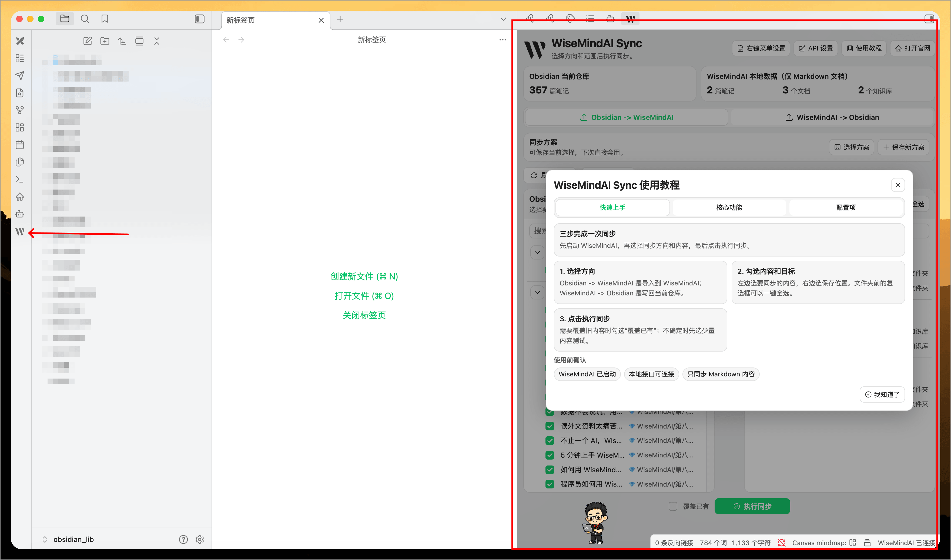The width and height of the screenshot is (951, 560).
Task: Create a new folder in file explorer
Action: tap(105, 41)
